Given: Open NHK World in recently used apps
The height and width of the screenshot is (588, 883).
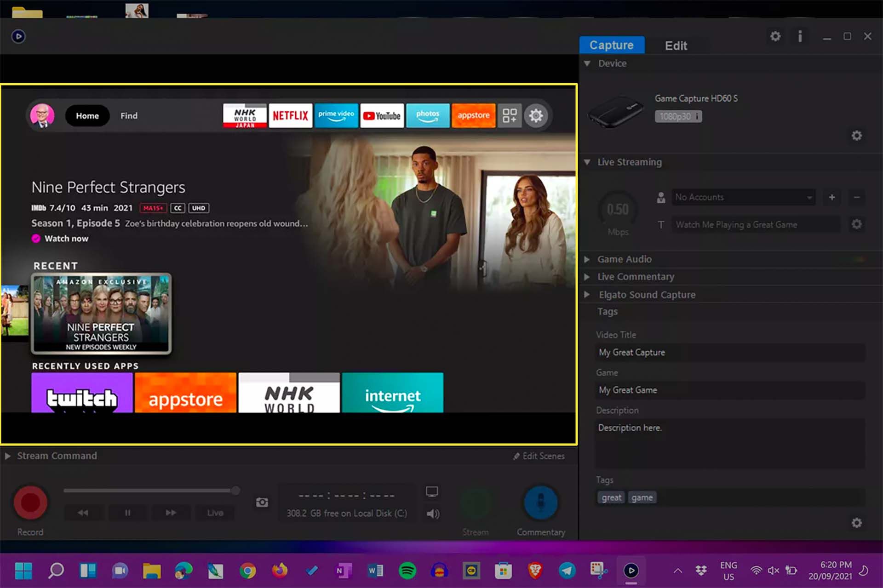Looking at the screenshot, I should tap(289, 393).
